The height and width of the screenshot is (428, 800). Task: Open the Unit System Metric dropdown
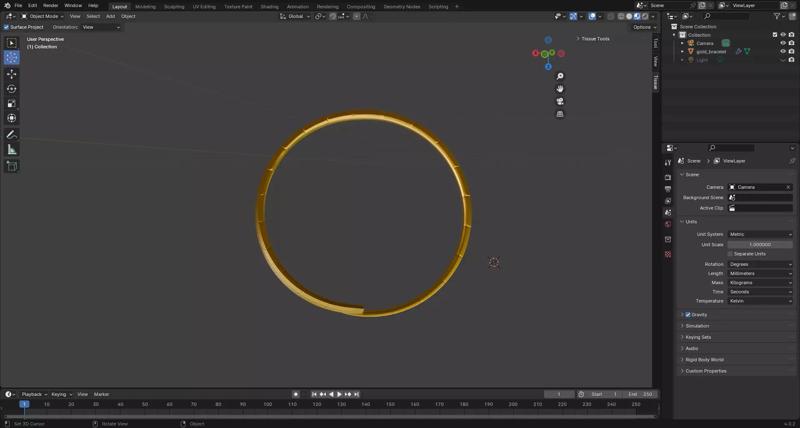pos(760,234)
